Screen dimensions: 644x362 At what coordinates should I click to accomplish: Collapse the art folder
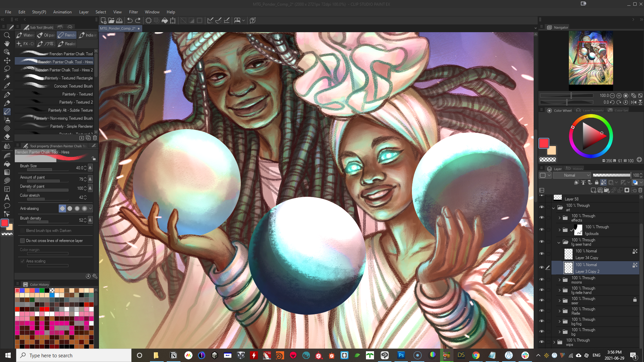point(553,208)
